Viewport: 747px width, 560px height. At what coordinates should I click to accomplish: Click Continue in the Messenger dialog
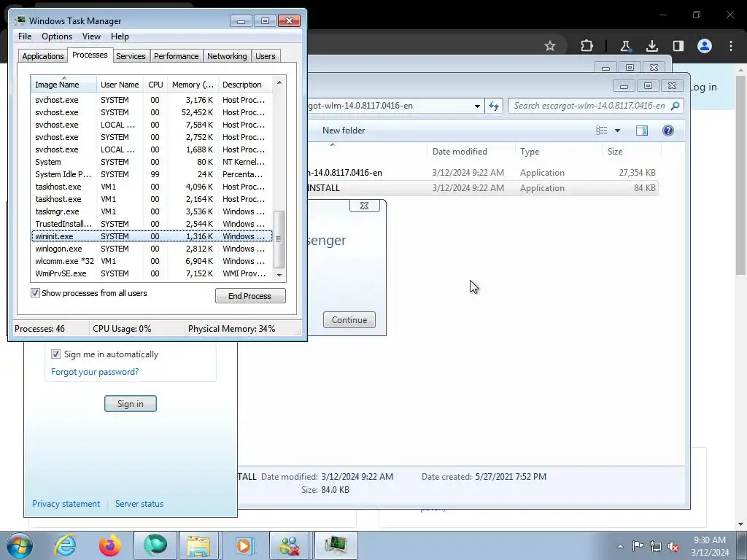pyautogui.click(x=349, y=320)
